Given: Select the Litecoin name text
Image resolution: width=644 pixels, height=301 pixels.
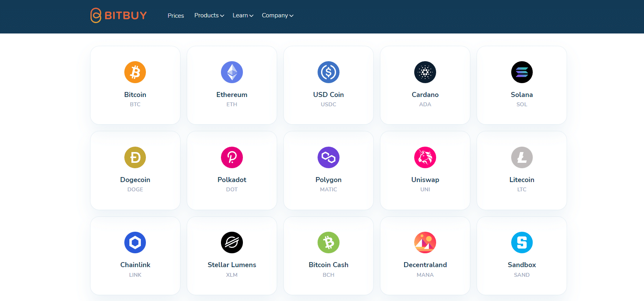Looking at the screenshot, I should (522, 180).
